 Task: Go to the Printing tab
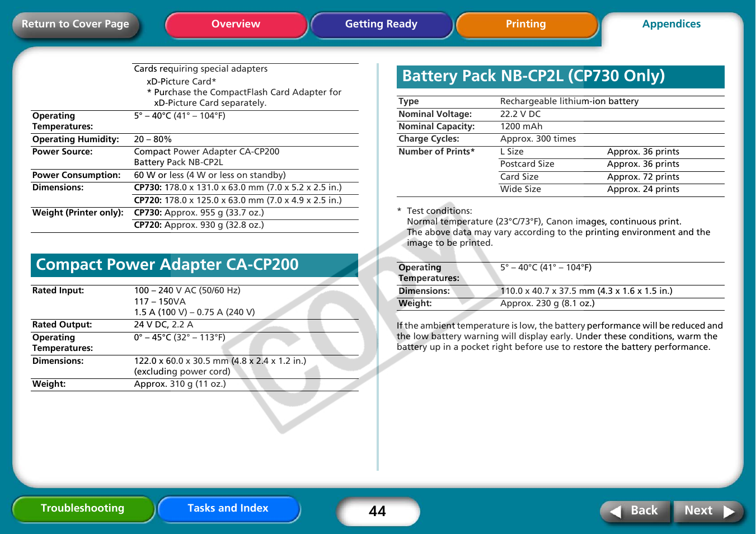[526, 25]
